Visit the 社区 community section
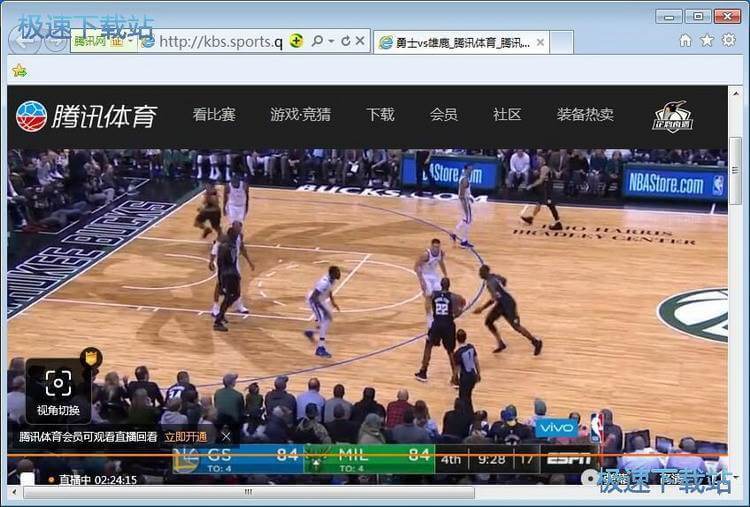 (x=507, y=115)
